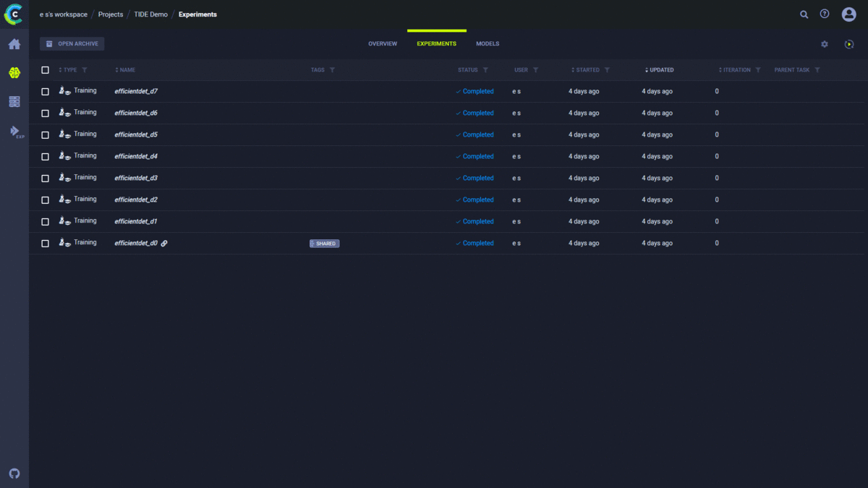Toggle auto refresh play icon
The width and height of the screenshot is (868, 488).
849,44
